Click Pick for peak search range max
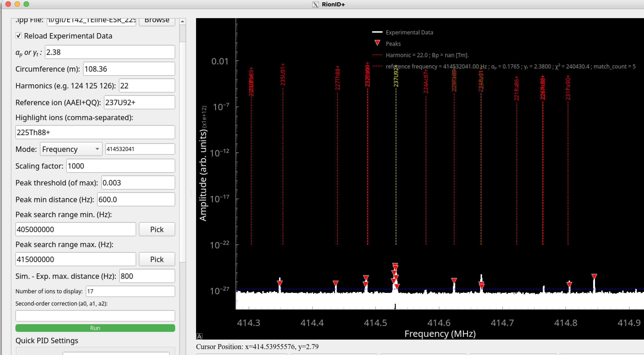 click(157, 259)
